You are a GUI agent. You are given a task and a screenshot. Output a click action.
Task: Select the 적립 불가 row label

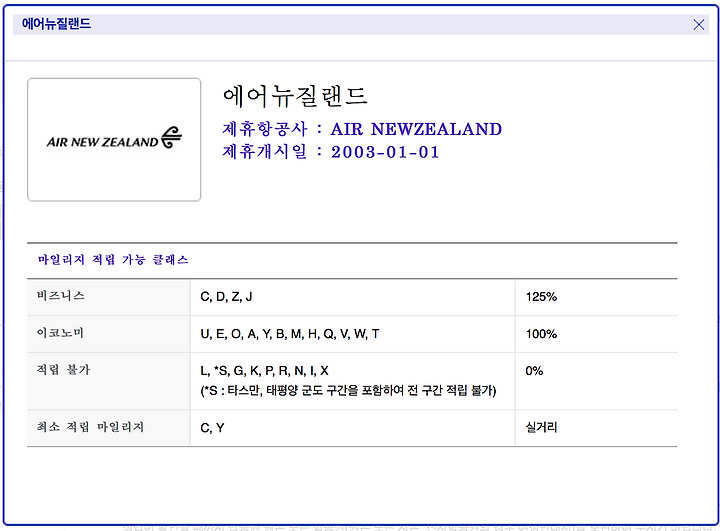(x=63, y=370)
